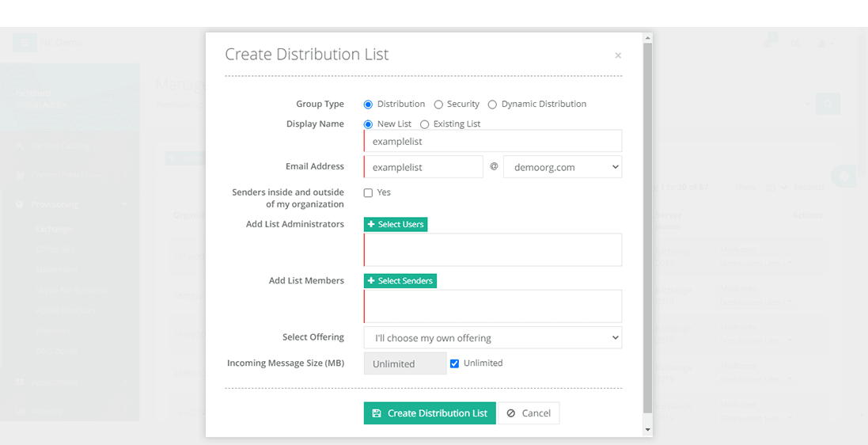The width and height of the screenshot is (868, 445).
Task: Open the Select Offering dropdown
Action: click(493, 337)
